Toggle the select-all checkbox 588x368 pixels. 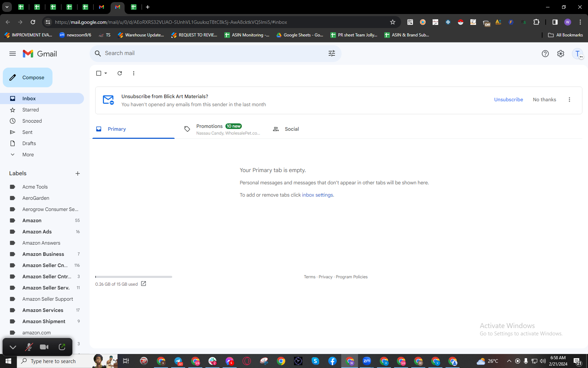coord(99,73)
